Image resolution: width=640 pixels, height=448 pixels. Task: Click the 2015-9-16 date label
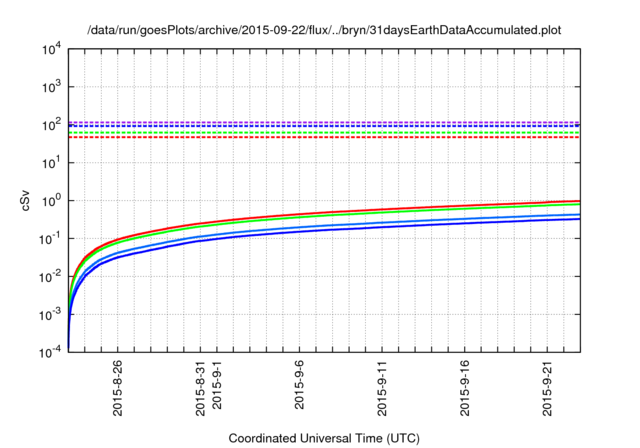point(464,388)
